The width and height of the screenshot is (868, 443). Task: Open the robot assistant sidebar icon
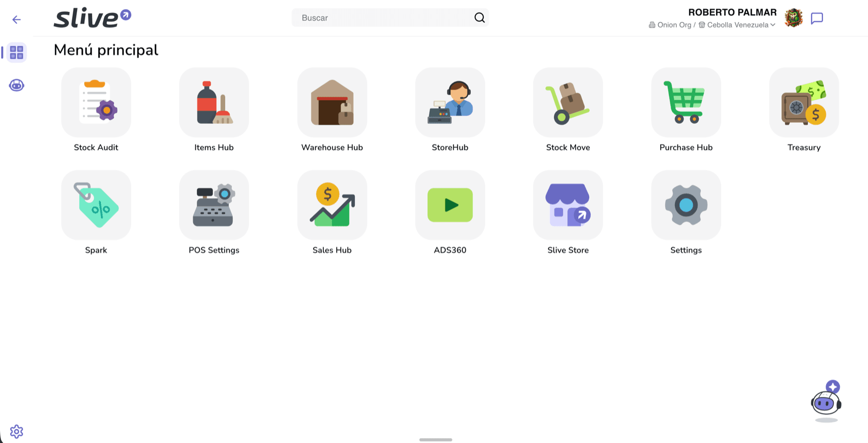(x=17, y=85)
